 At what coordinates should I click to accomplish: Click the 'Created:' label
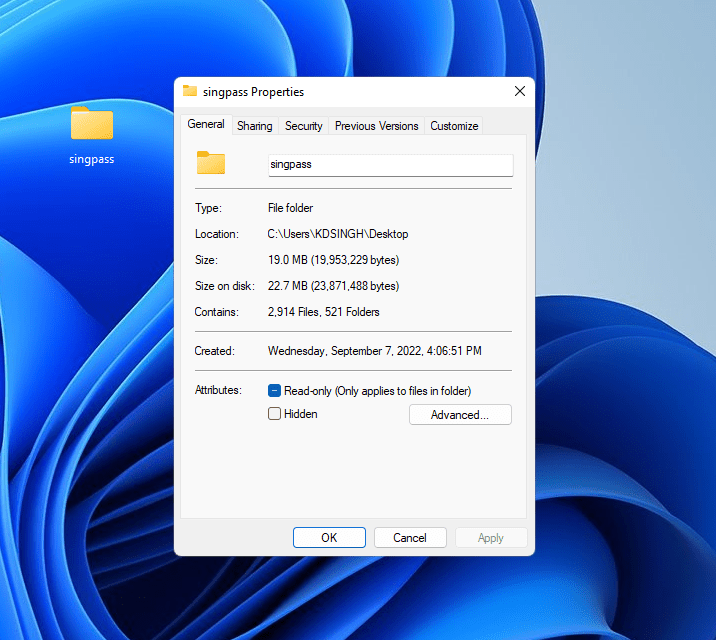click(215, 351)
